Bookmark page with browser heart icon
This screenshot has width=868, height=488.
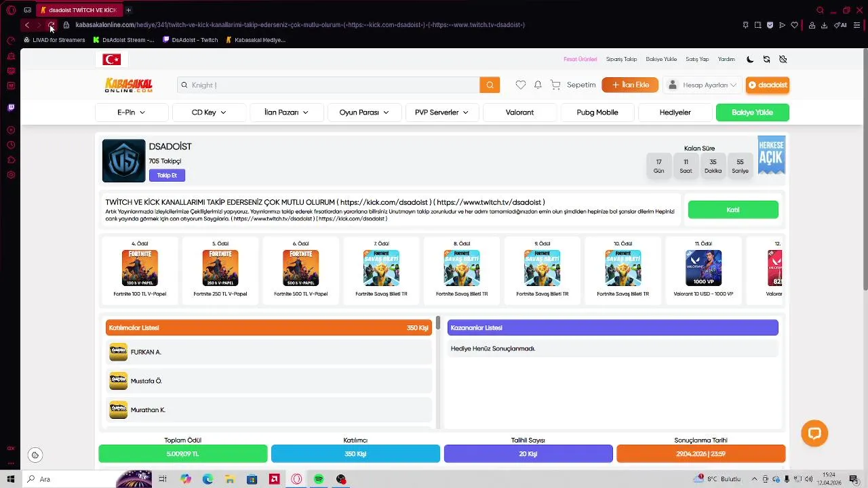794,25
